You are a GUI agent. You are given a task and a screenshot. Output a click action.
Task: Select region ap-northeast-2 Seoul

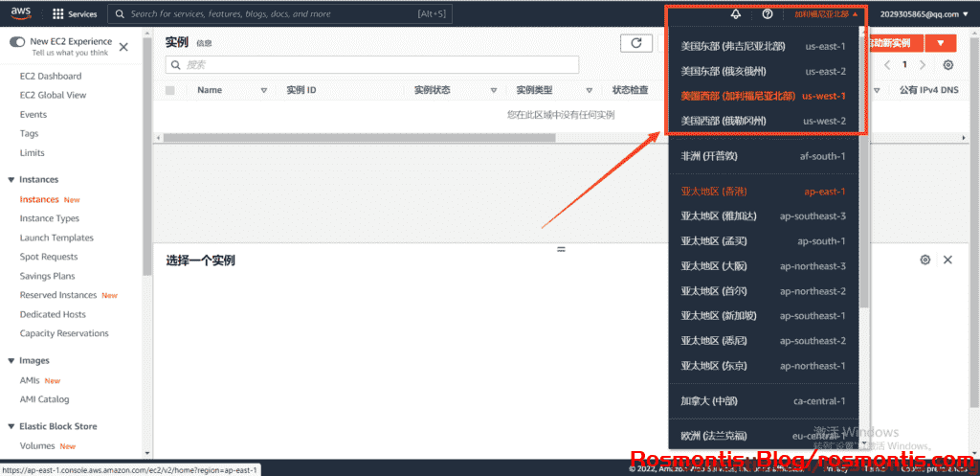pos(763,291)
